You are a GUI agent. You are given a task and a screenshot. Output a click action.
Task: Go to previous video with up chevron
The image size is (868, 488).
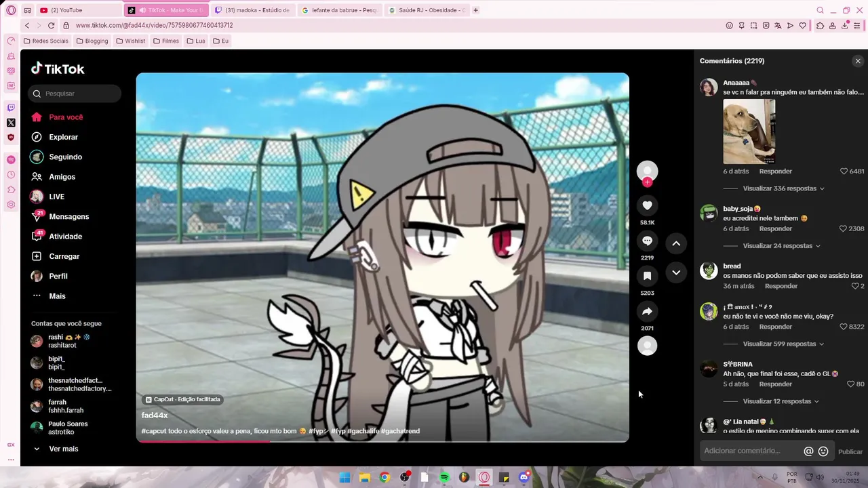pos(676,243)
